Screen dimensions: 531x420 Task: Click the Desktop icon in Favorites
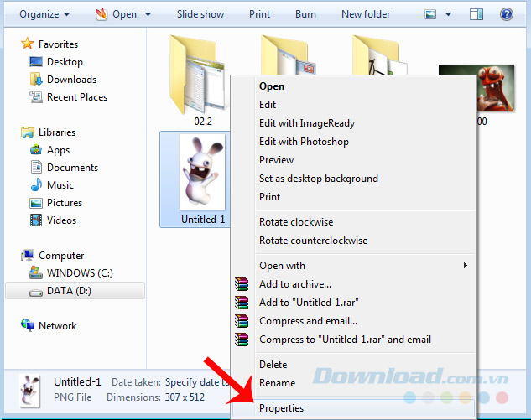(36, 61)
